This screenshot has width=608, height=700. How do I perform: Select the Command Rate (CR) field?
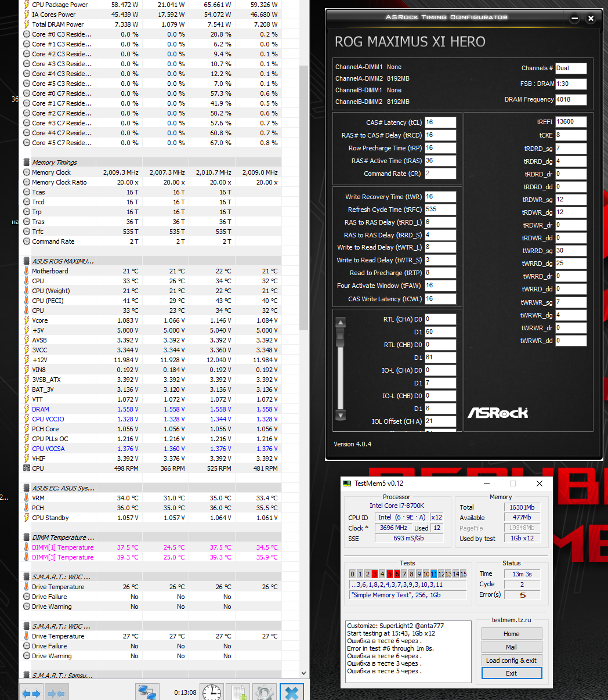440,174
